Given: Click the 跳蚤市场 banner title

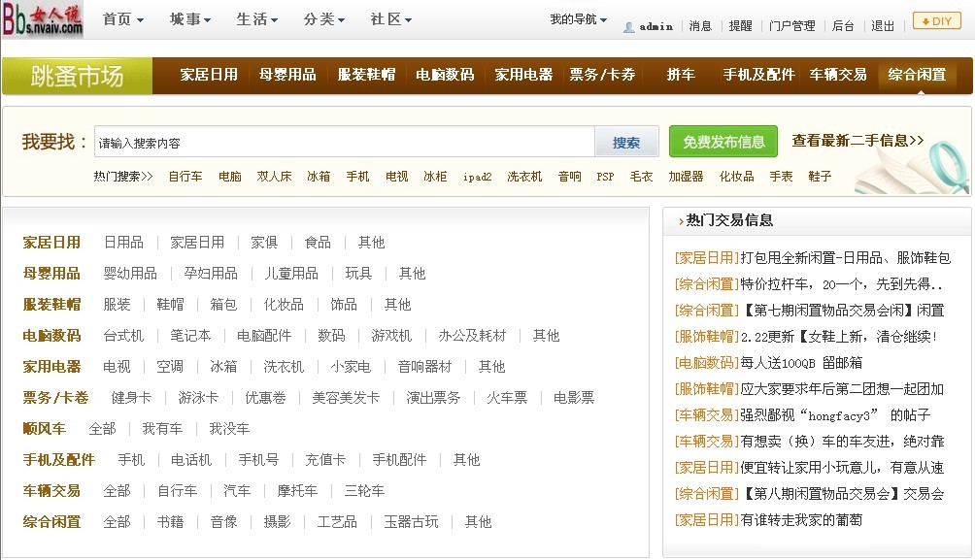Looking at the screenshot, I should point(77,76).
